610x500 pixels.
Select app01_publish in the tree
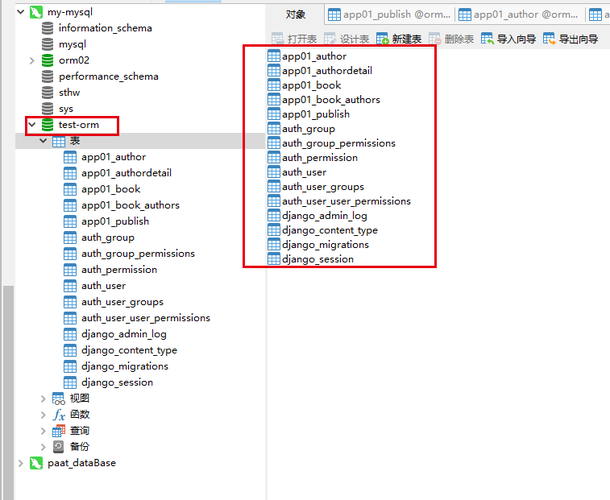[x=115, y=222]
